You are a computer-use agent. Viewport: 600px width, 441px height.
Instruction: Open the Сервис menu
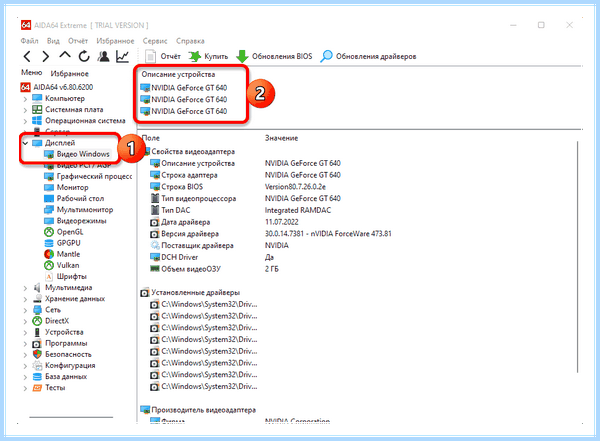click(x=155, y=41)
